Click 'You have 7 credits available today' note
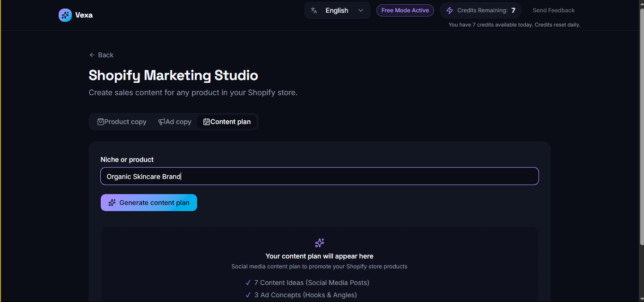This screenshot has height=302, width=644. point(514,25)
